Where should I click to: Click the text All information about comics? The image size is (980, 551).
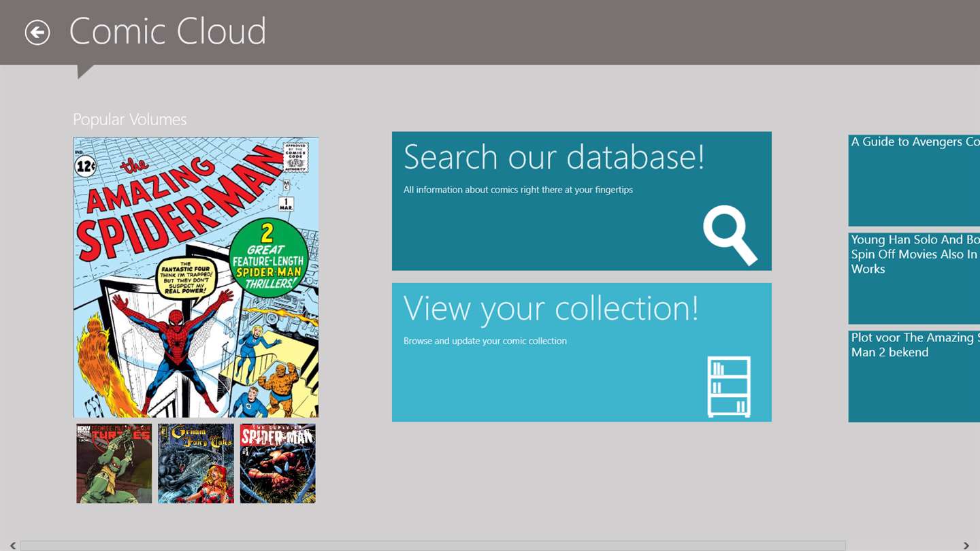pyautogui.click(x=518, y=190)
